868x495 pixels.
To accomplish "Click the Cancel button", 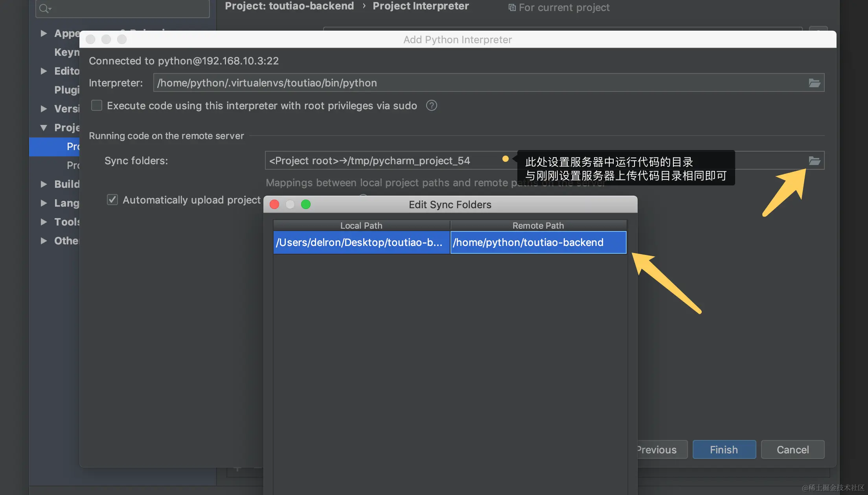I will tap(793, 449).
